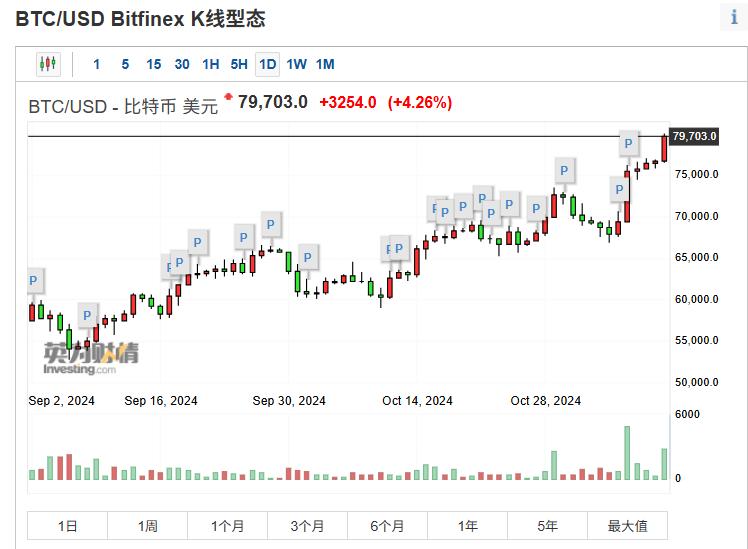
Task: Click the last red candlestick on the chart
Action: [x=664, y=149]
